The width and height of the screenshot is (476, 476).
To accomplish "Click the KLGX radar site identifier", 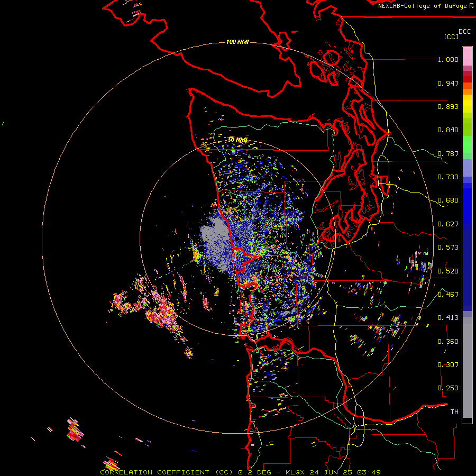I will (x=296, y=472).
